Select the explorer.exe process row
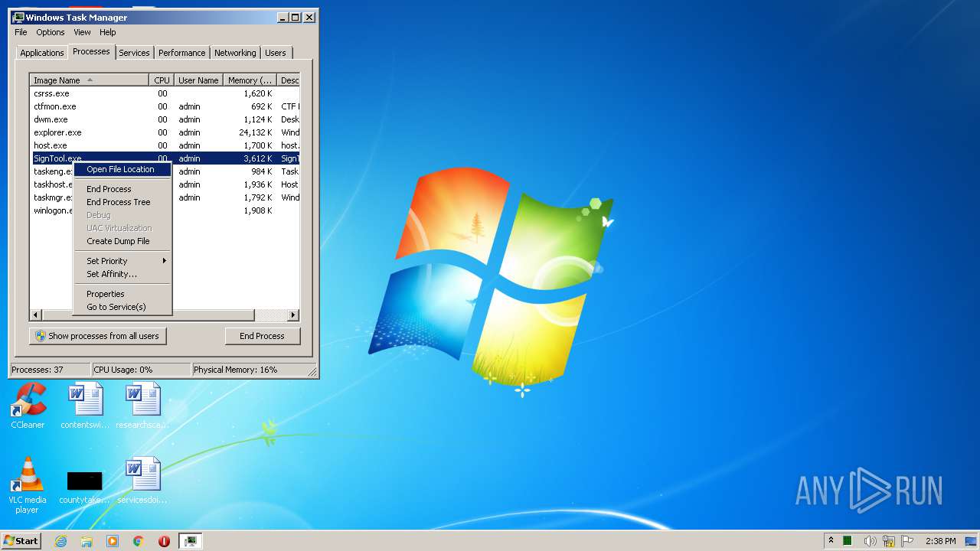The width and height of the screenshot is (980, 551). click(x=165, y=132)
